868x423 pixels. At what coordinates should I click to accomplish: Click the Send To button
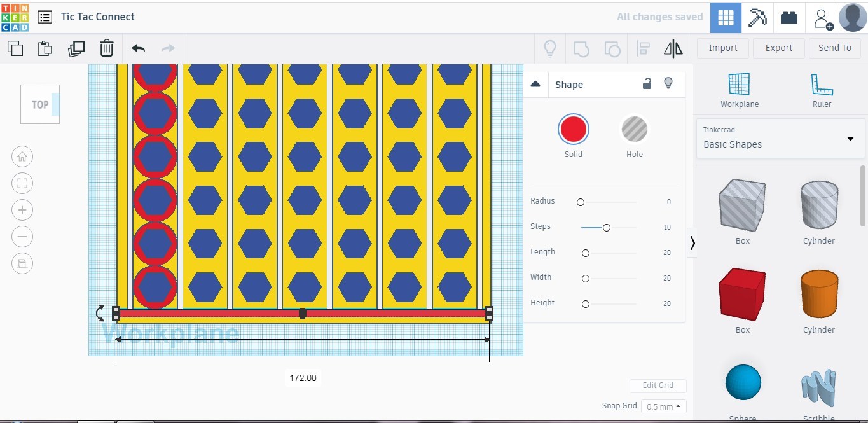pos(834,48)
